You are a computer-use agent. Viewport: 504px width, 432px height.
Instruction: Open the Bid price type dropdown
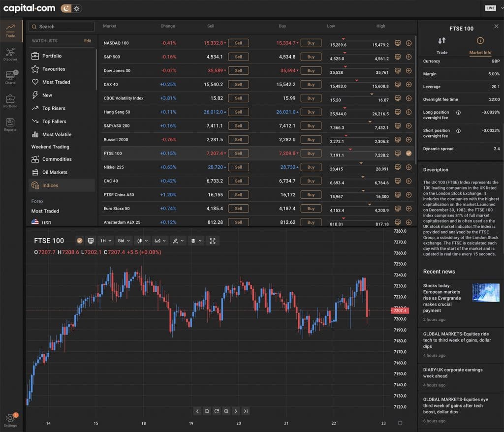pos(124,241)
